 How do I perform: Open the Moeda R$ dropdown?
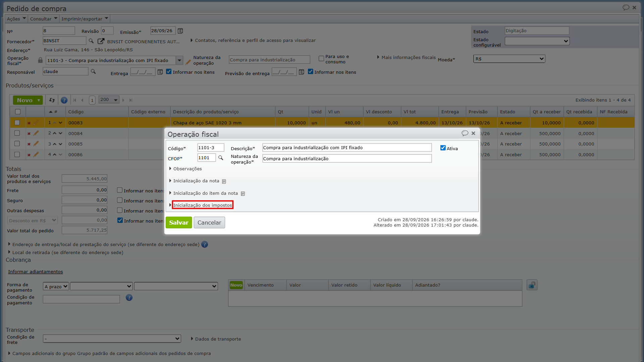509,59
